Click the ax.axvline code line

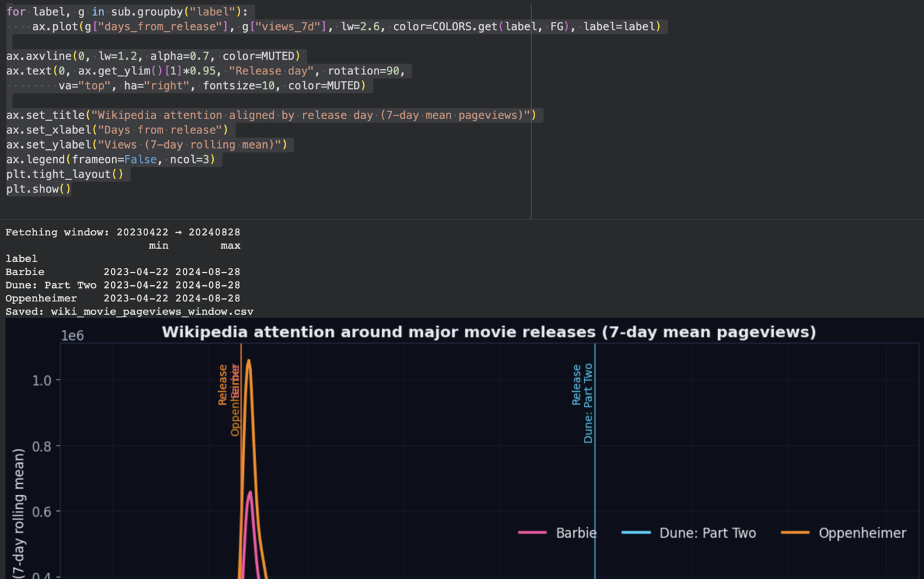pos(153,56)
